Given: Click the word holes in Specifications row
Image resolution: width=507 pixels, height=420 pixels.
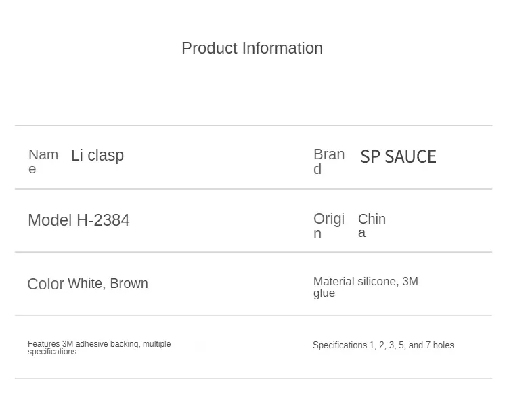Looking at the screenshot, I should click(x=443, y=345).
